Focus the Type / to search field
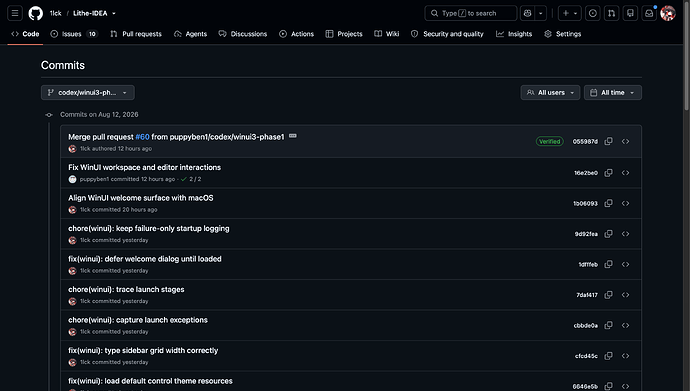Image resolution: width=690 pixels, height=391 pixels. pos(470,13)
